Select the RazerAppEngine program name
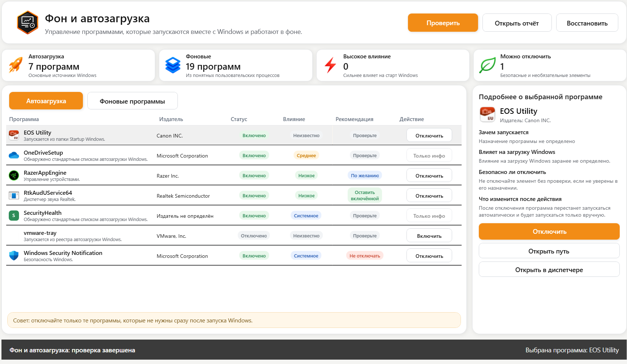627x364 pixels. pyautogui.click(x=45, y=173)
